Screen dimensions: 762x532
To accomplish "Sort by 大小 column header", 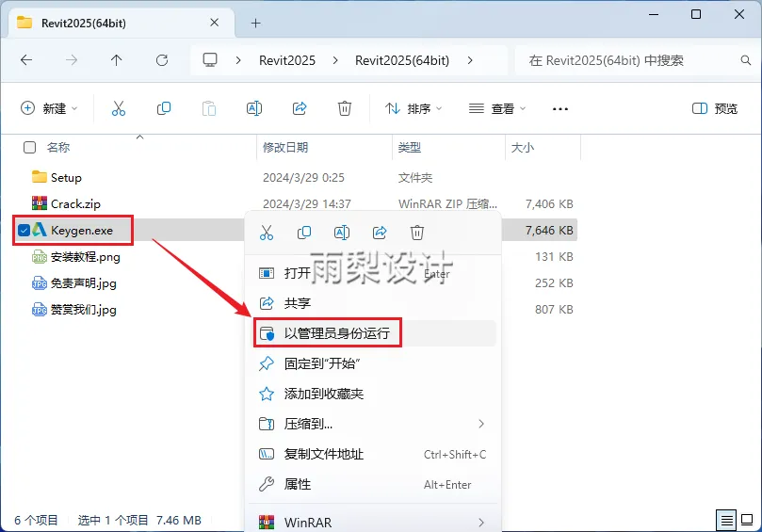I will 523,147.
